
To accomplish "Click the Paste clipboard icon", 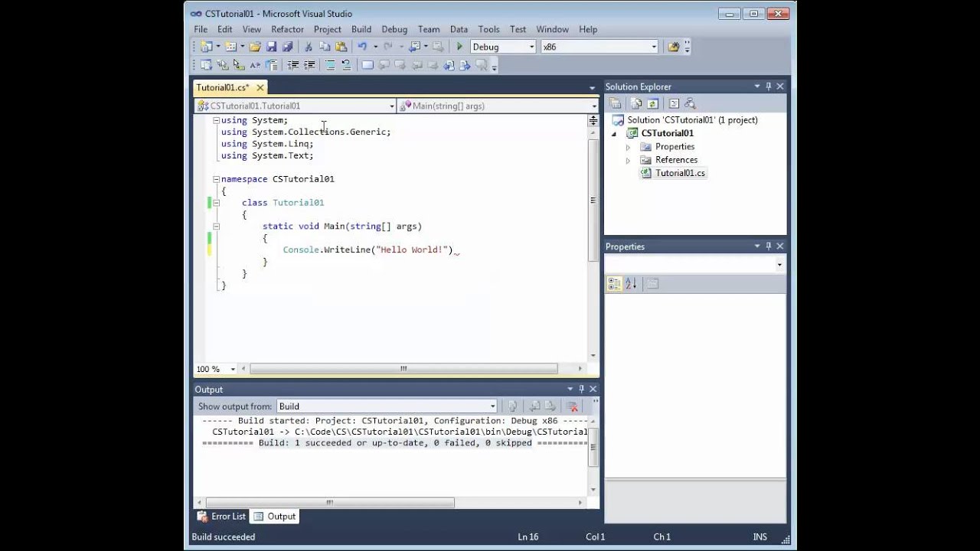I will coord(341,47).
